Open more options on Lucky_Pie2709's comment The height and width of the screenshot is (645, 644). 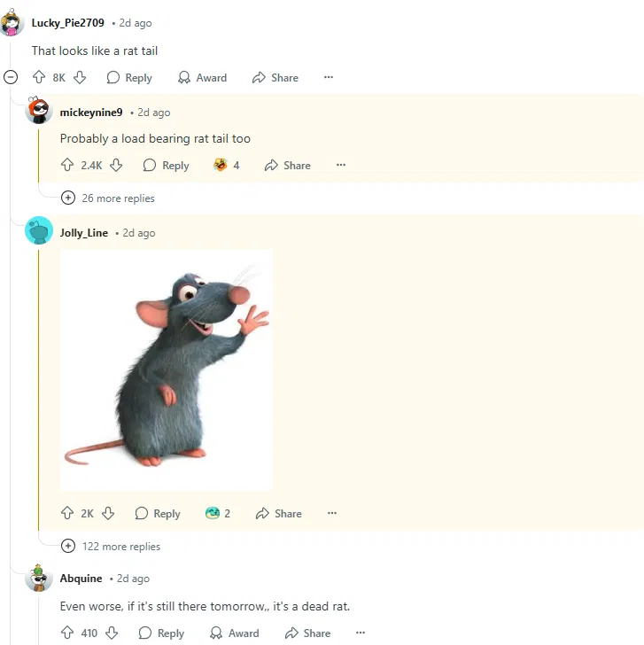click(328, 77)
